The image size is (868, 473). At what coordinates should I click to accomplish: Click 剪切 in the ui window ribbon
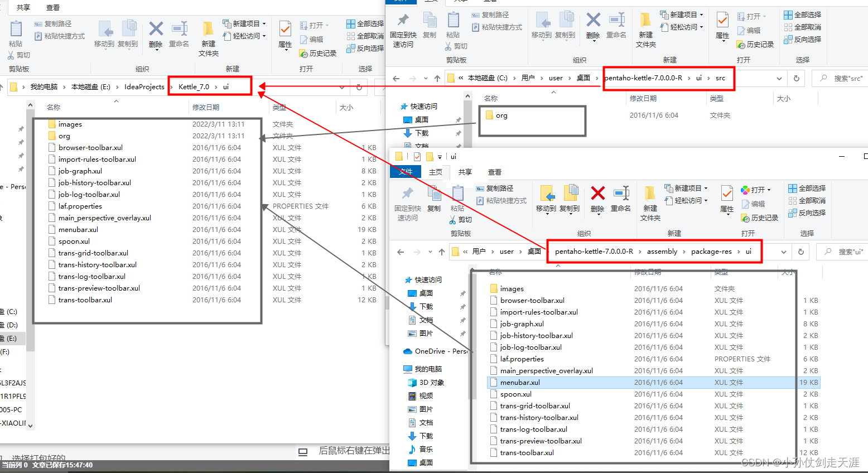click(x=461, y=220)
